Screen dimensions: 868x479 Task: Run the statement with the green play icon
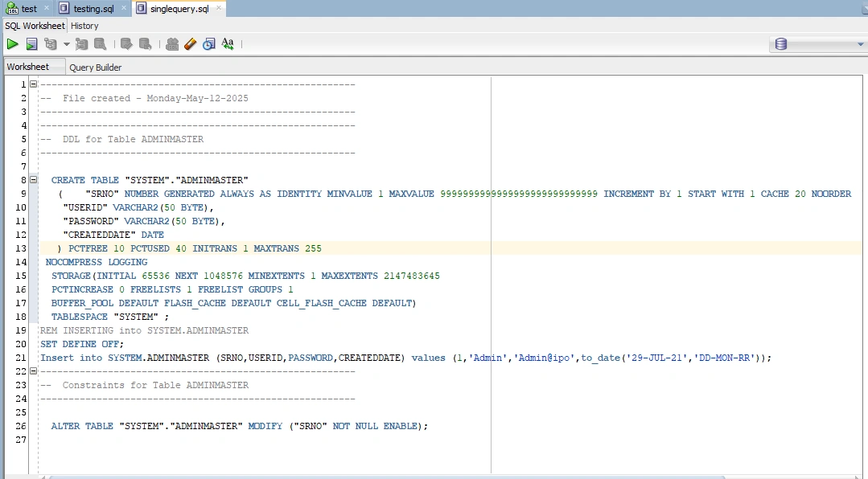coord(12,44)
